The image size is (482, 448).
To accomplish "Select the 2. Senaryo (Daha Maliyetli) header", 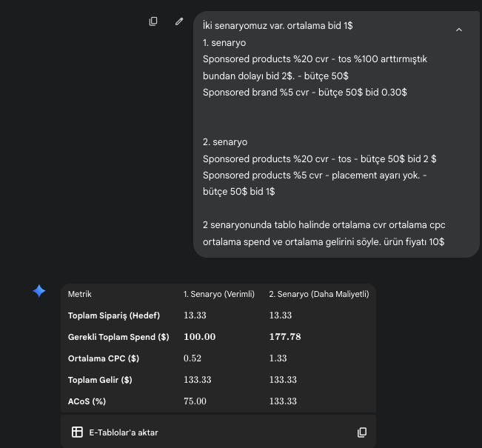I will tap(319, 294).
